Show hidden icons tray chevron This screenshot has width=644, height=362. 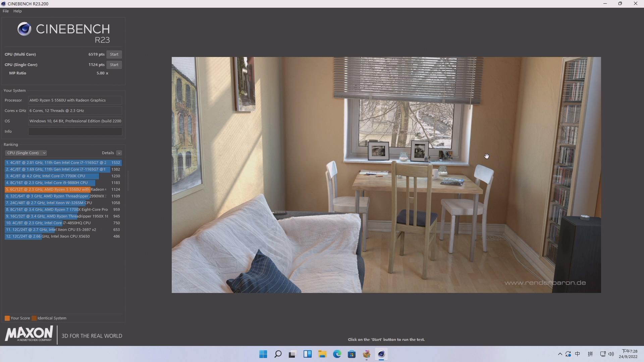(x=560, y=354)
